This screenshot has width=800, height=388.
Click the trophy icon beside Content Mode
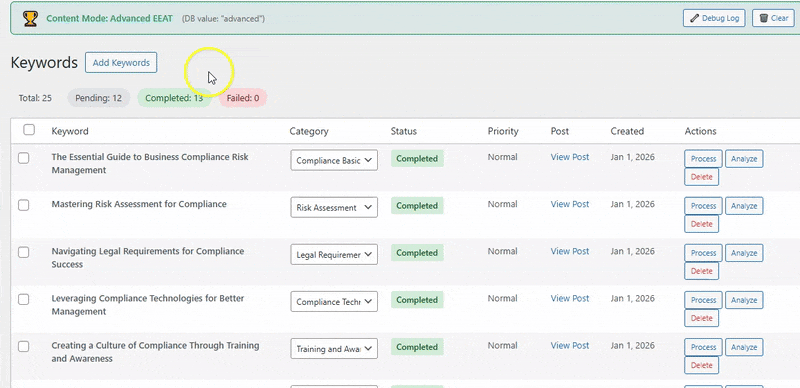30,18
